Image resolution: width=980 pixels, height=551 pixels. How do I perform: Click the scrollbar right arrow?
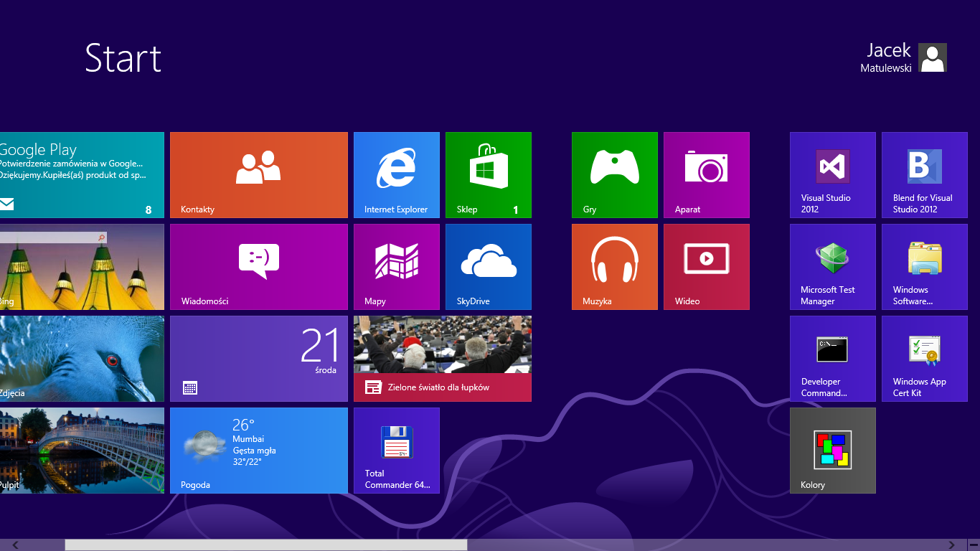952,545
